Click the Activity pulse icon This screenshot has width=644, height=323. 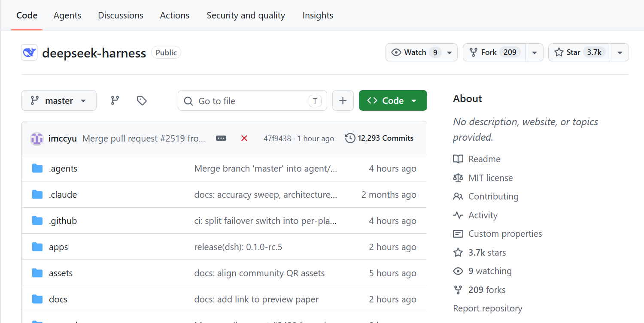coord(458,215)
